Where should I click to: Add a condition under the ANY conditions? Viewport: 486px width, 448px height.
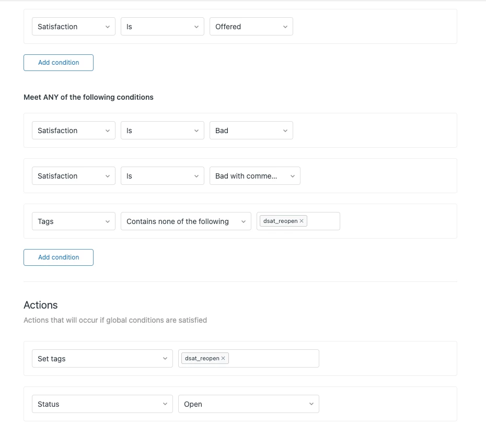pos(59,257)
